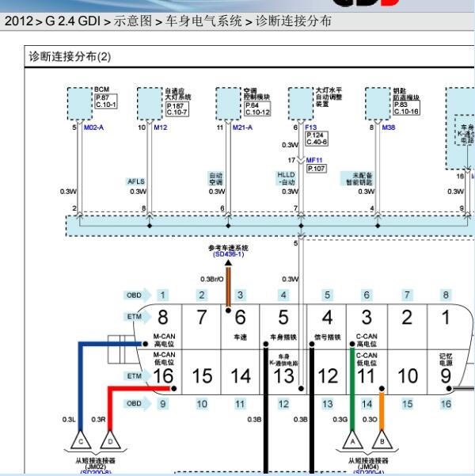475x476 pixels.
Task: Follow the SD436-1 reference link
Action: point(229,254)
